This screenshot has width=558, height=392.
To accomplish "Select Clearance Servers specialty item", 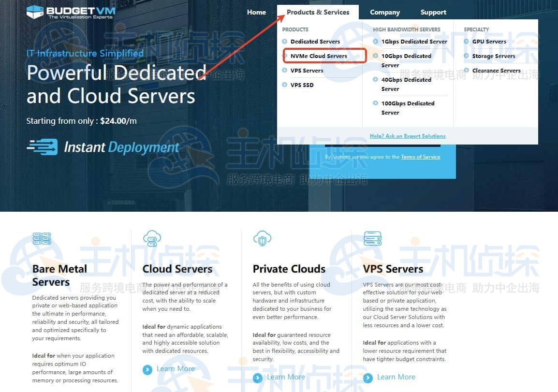I will click(496, 71).
